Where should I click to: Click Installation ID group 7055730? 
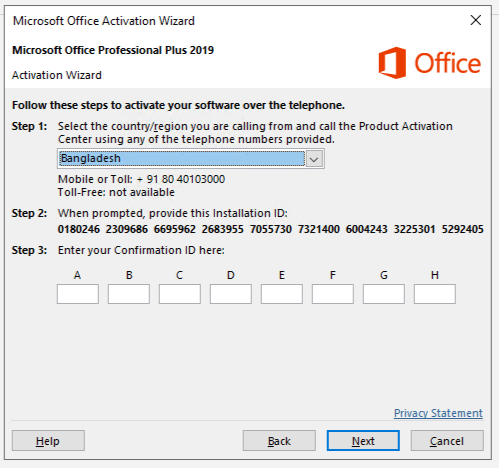(x=271, y=229)
